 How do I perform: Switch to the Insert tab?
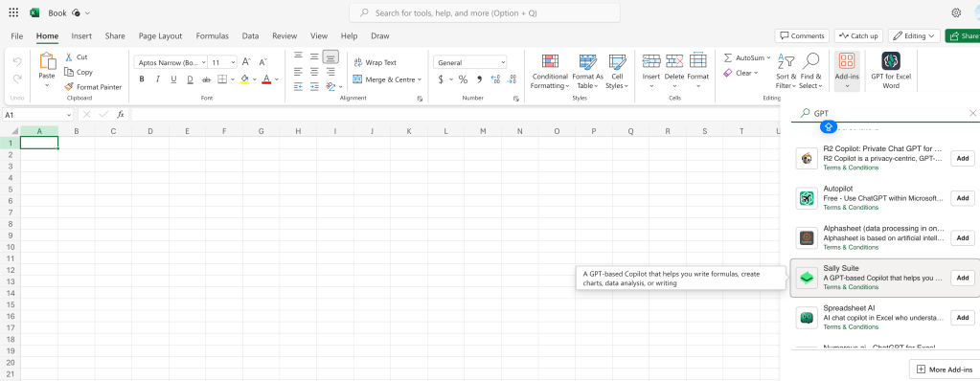click(x=81, y=36)
